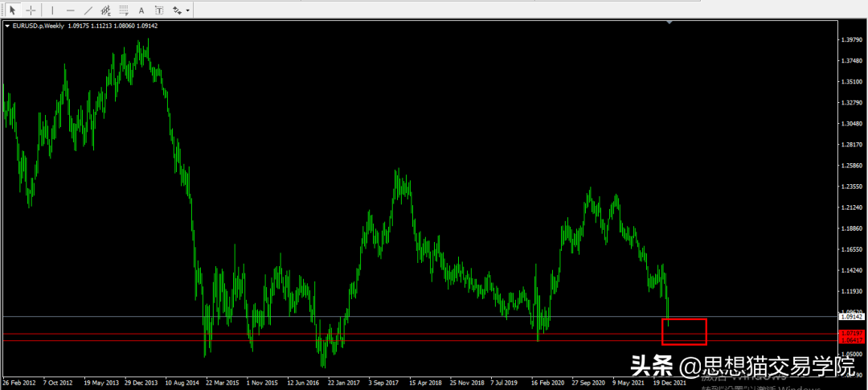Viewport: 868px width, 390px height.
Task: Click the 1.25860 price scale label
Action: click(851, 166)
